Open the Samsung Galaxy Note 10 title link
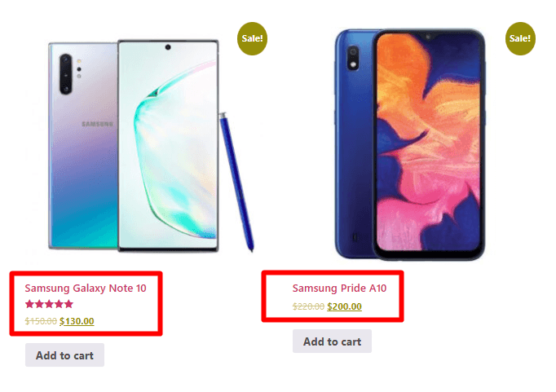 coord(86,288)
